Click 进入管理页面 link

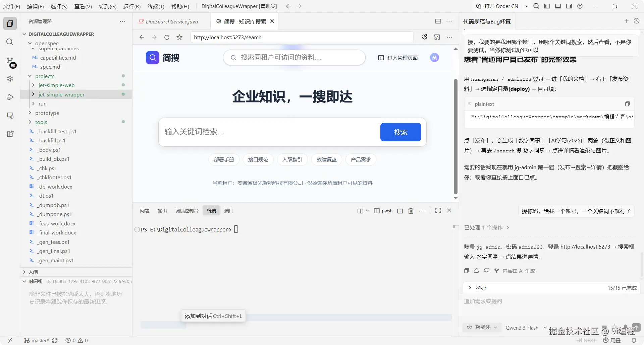(398, 58)
